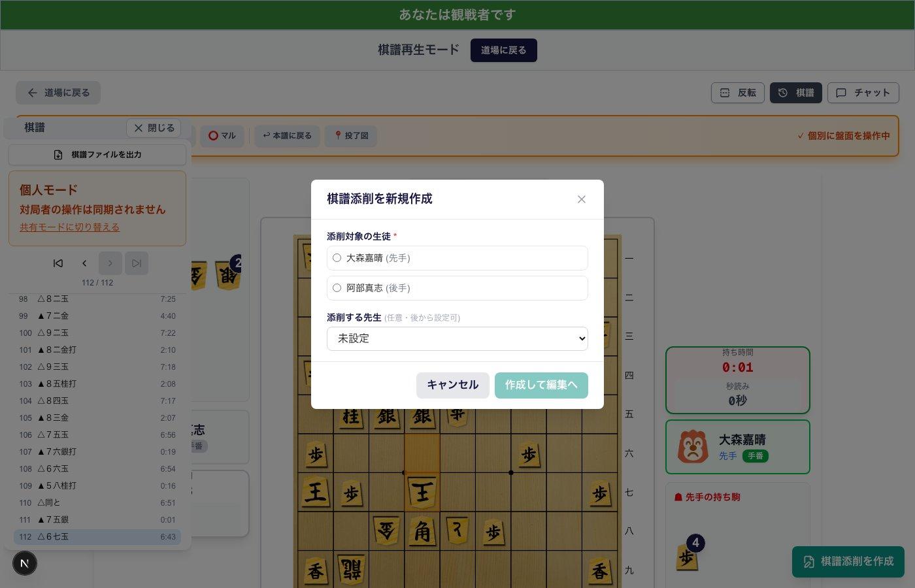Select move 106 △7五玉

click(97, 435)
